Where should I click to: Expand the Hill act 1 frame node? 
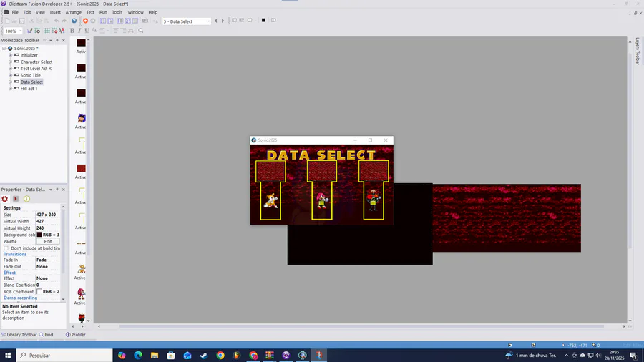point(10,89)
